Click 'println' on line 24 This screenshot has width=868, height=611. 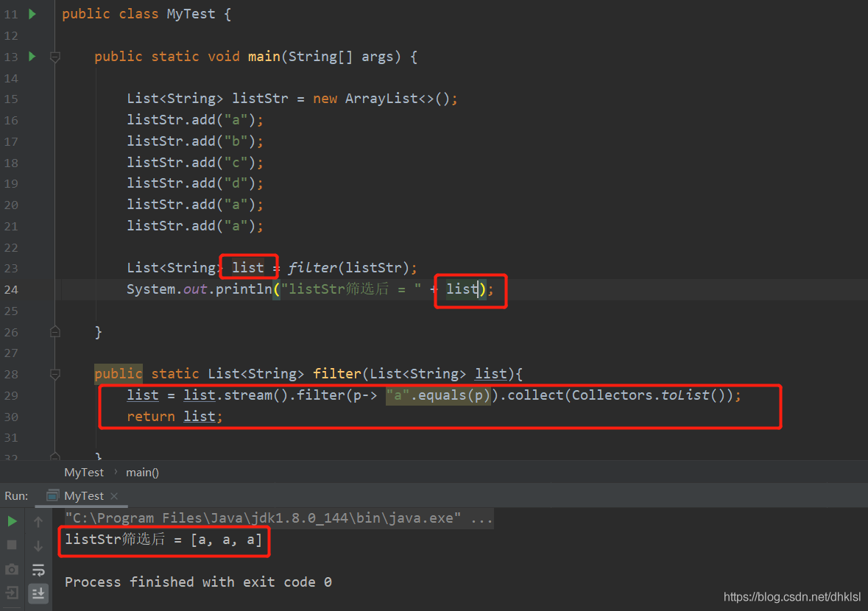tap(244, 289)
